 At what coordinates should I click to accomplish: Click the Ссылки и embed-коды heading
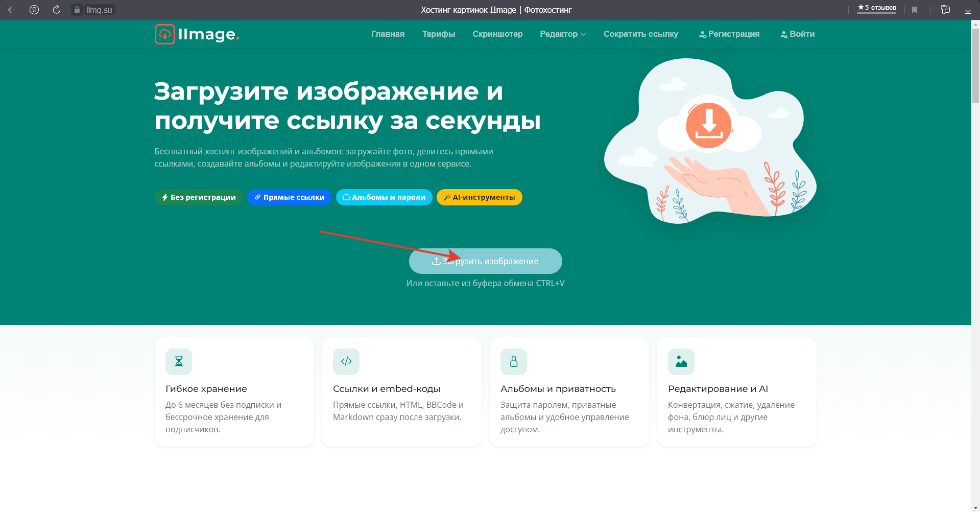click(x=387, y=389)
